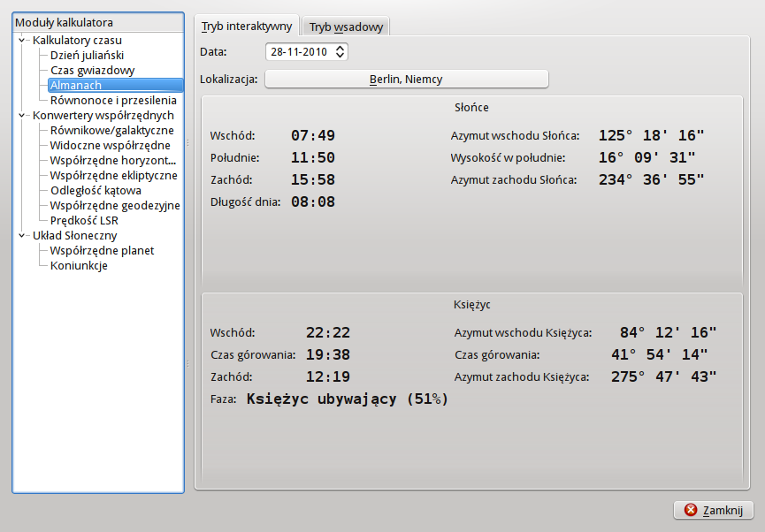
Task: Switch to the Tryb wsadowy tab
Action: pyautogui.click(x=346, y=27)
